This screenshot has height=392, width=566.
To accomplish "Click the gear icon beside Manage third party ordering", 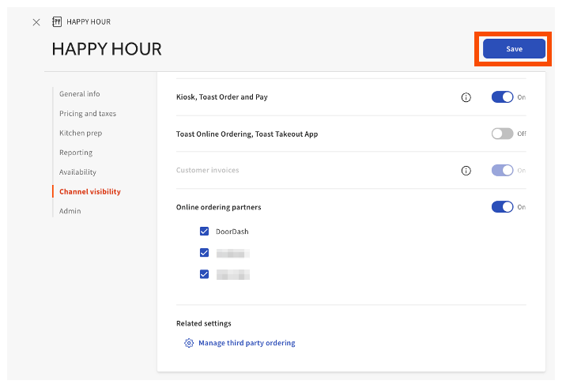I will coord(189,343).
